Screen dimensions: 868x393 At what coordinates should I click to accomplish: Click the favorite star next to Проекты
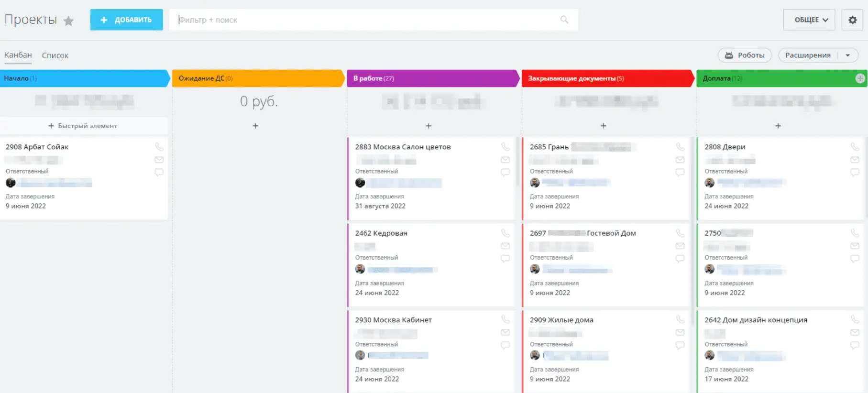pos(69,21)
